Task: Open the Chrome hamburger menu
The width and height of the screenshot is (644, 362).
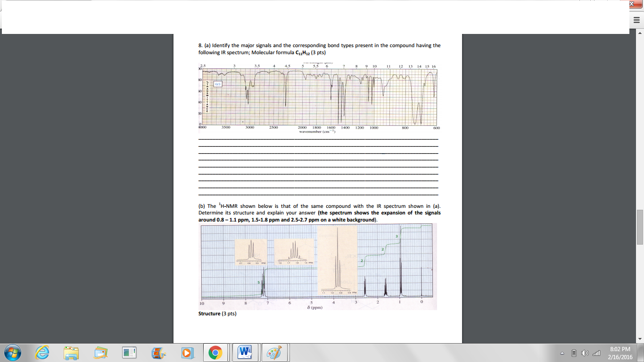Action: tap(636, 20)
